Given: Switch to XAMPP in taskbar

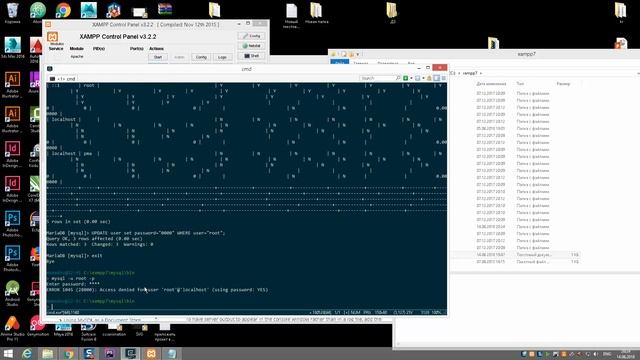Looking at the screenshot, I should tap(151, 353).
